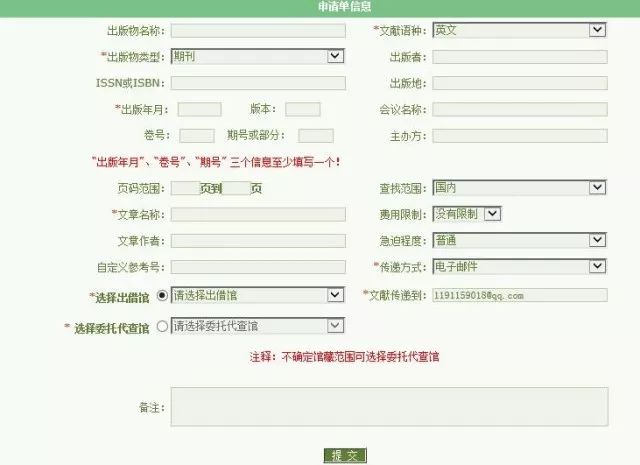Click the ISSN或ISBN input field
The height and width of the screenshot is (465, 640).
(258, 83)
